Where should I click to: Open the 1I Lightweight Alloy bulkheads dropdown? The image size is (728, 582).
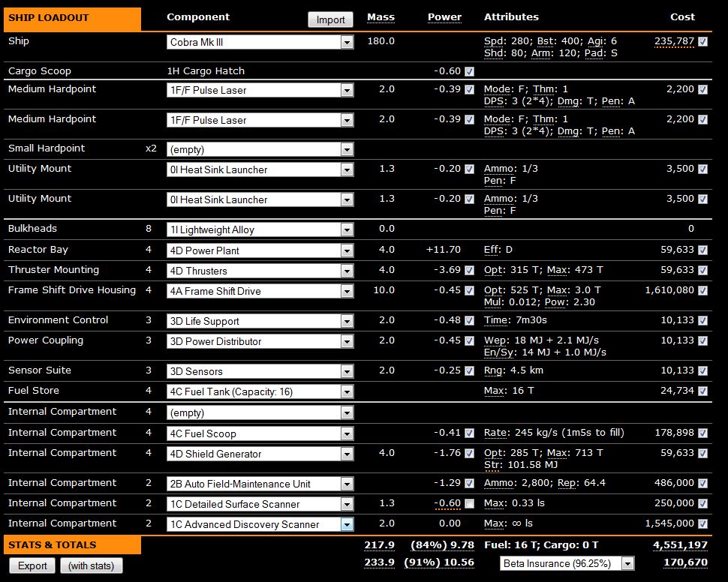260,229
